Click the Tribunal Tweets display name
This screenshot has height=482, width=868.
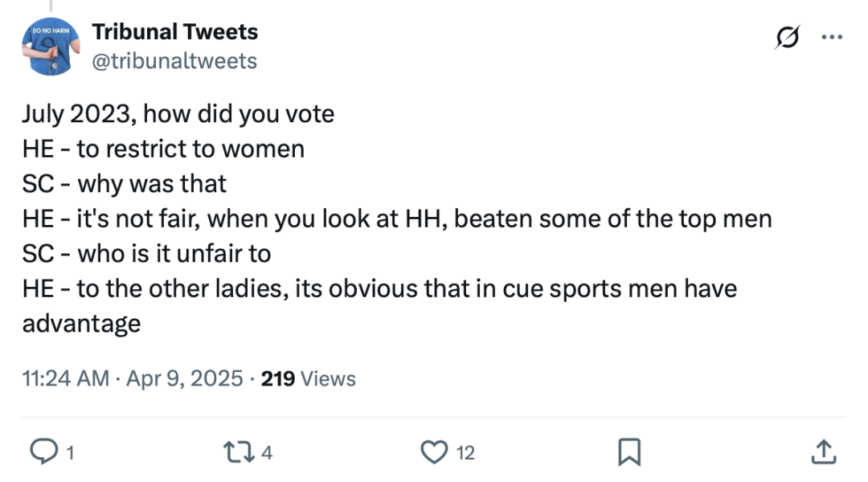[x=175, y=32]
